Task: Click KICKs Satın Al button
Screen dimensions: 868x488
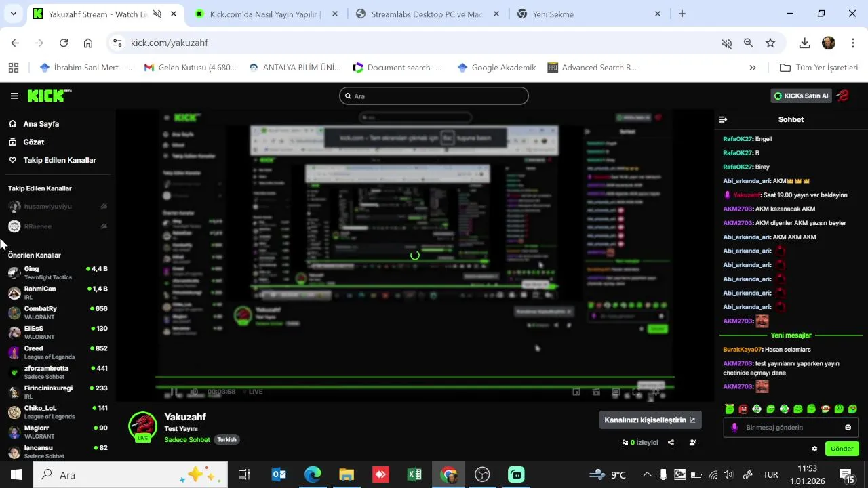Action: click(x=801, y=96)
